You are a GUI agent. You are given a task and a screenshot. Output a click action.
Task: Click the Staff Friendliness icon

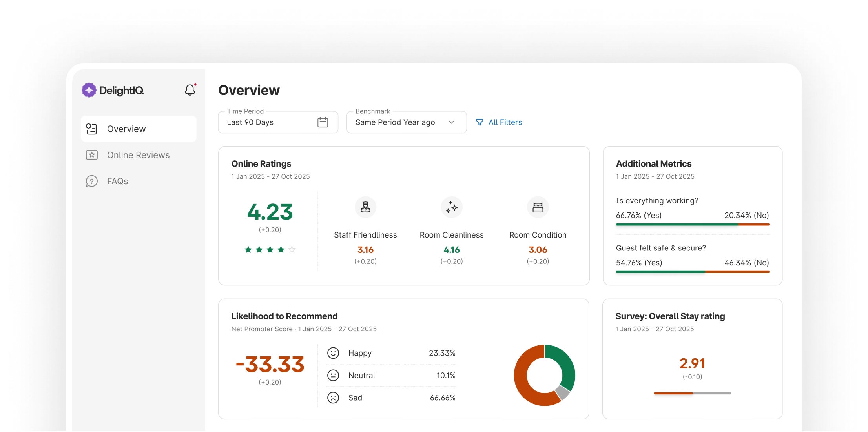tap(365, 207)
